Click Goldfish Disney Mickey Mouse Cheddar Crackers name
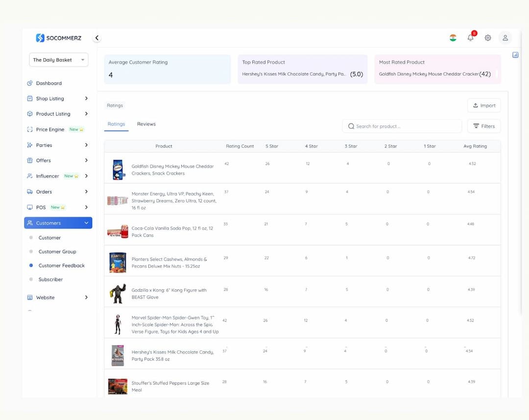This screenshot has height=420, width=529. click(x=172, y=170)
